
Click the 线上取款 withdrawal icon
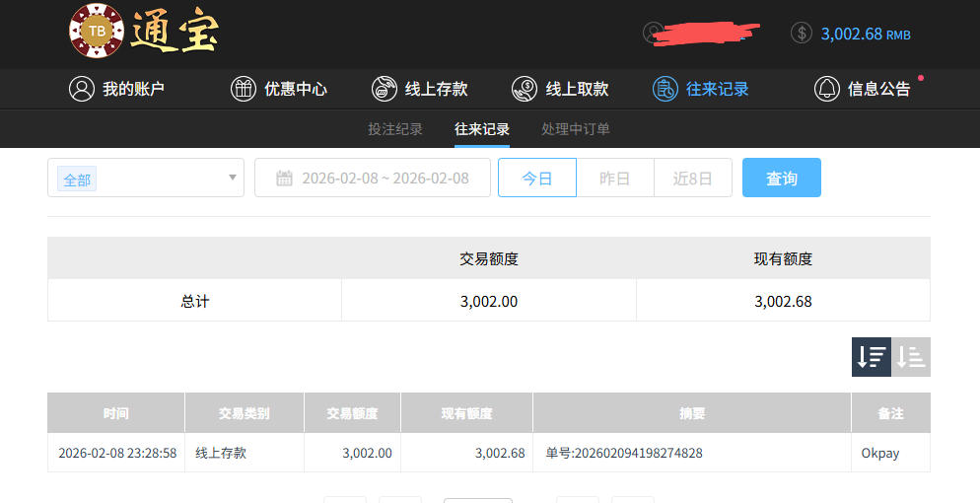[x=524, y=89]
